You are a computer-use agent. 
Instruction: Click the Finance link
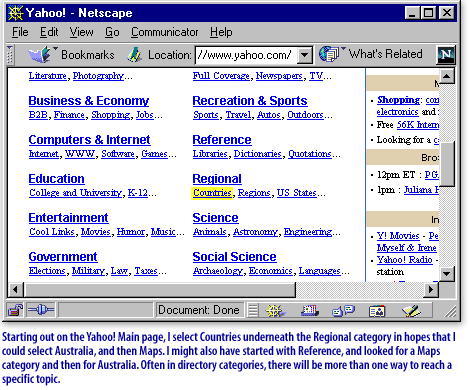coord(69,115)
